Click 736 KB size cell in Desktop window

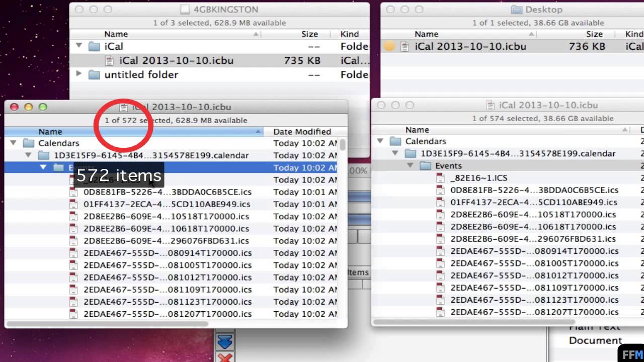(587, 46)
